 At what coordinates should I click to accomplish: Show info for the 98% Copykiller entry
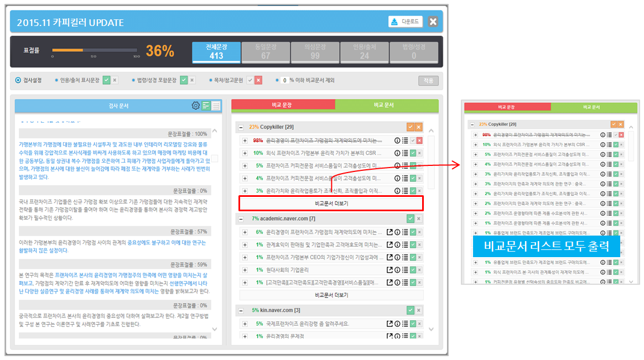point(397,140)
